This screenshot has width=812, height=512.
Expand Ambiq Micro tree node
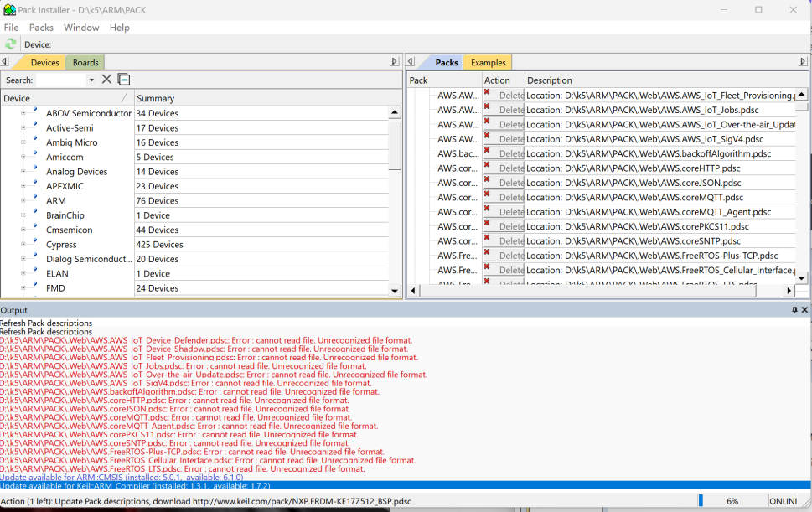tap(23, 142)
